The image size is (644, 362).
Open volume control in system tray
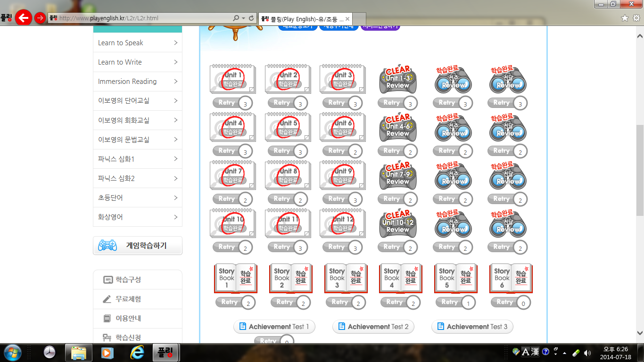pyautogui.click(x=587, y=353)
